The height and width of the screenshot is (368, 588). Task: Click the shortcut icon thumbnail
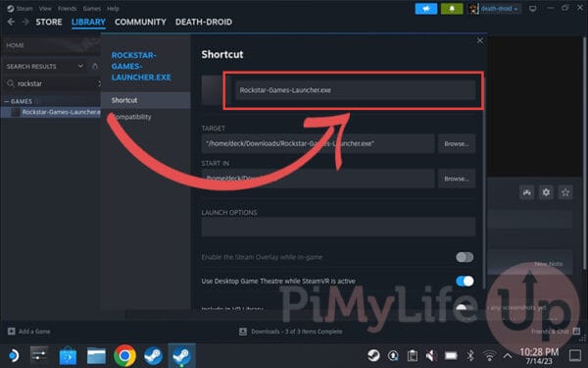[212, 89]
